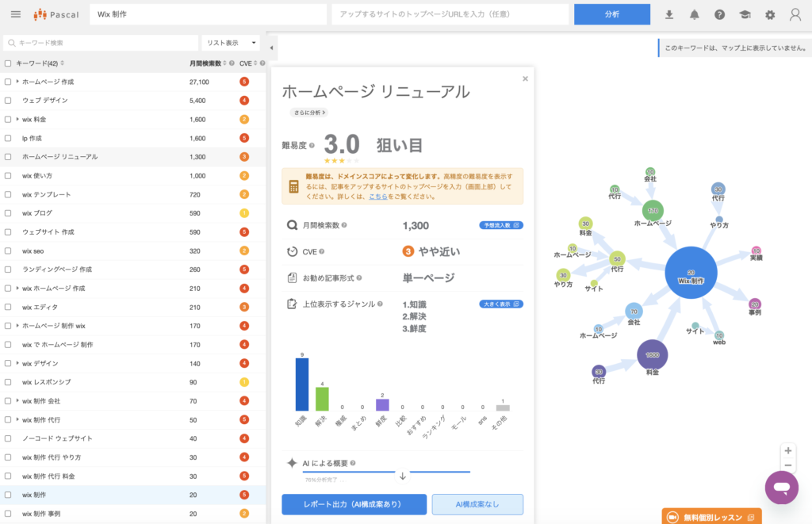Viewport: 812px width, 524px height.
Task: Click the 分析 button
Action: (x=611, y=14)
